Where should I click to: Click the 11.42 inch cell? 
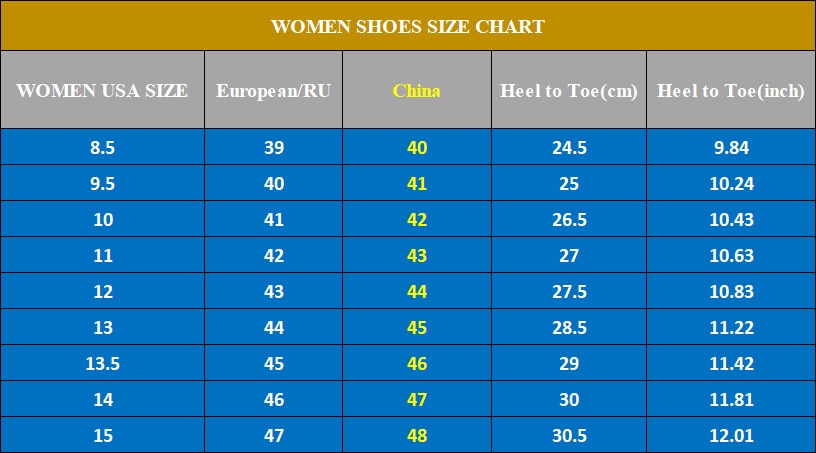click(x=731, y=363)
